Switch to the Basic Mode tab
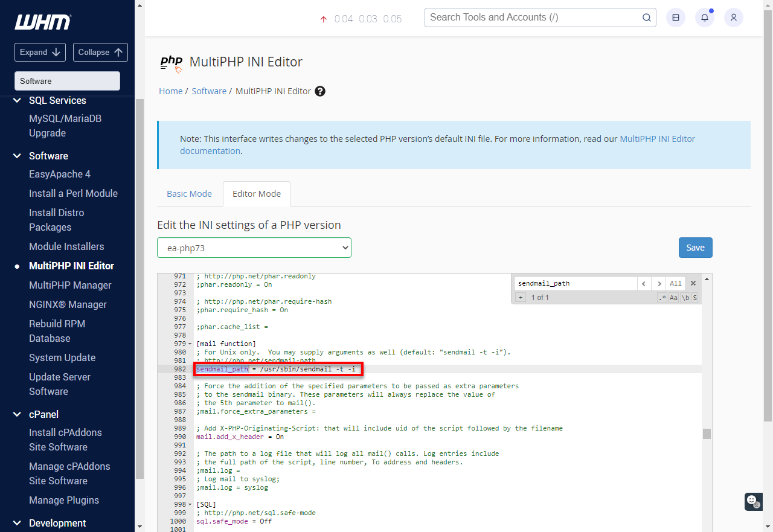This screenshot has height=532, width=773. point(189,193)
